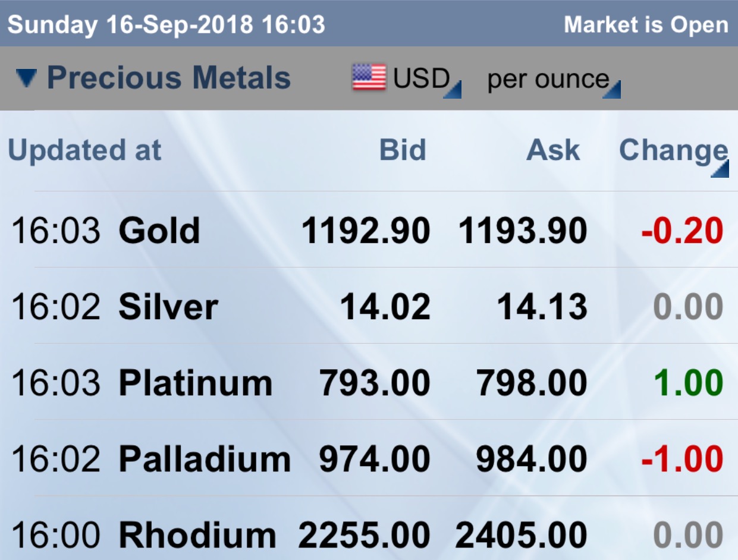Select the Palladium row

(369, 458)
